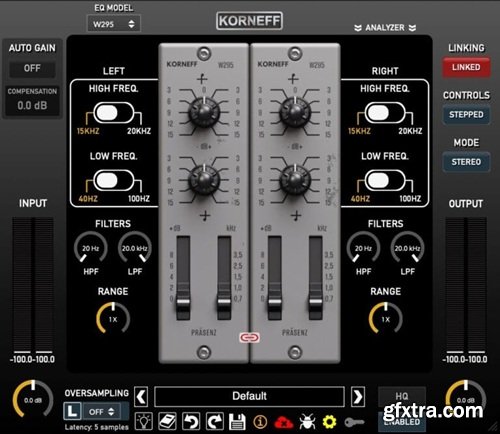The height and width of the screenshot is (434, 500).
Task: Click the license key icon
Action: (354, 422)
